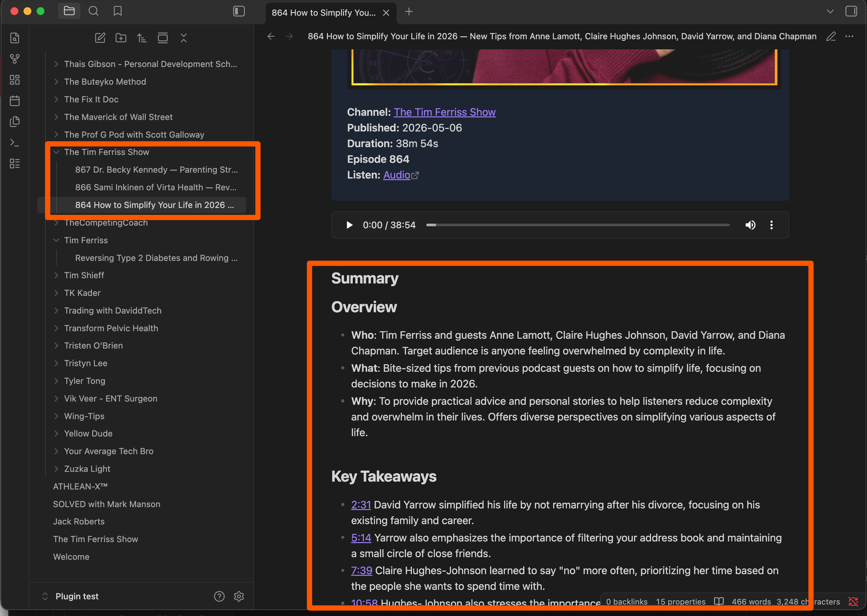
Task: Open the bookmarks icon in top bar
Action: click(118, 11)
